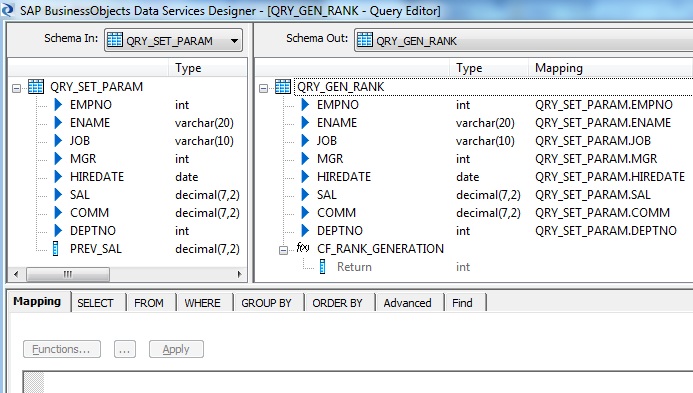Click the input pane horizontal scrollbar thumb

pyautogui.click(x=68, y=274)
